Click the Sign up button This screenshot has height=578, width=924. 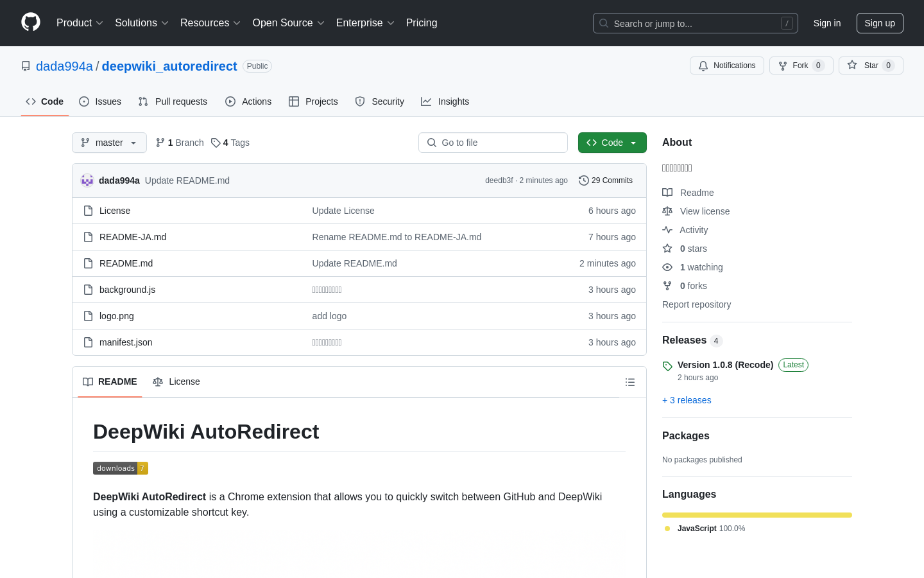(x=880, y=23)
